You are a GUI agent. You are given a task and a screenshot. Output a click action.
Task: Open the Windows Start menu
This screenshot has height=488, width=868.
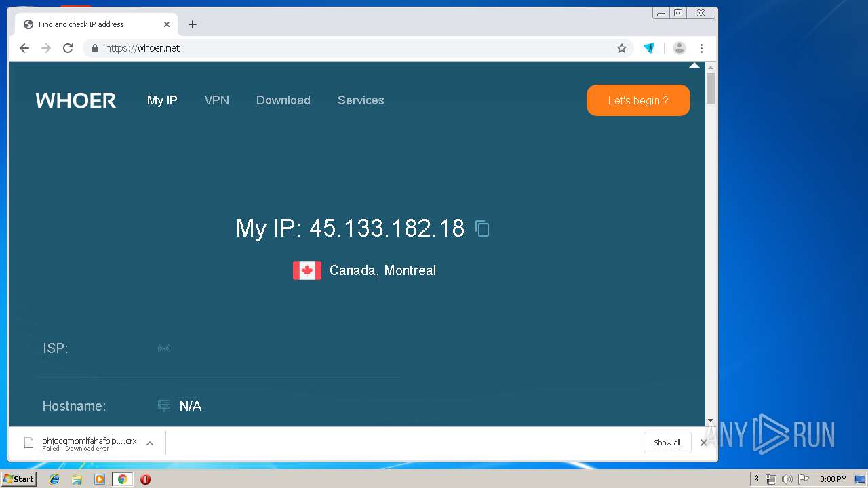pos(18,479)
